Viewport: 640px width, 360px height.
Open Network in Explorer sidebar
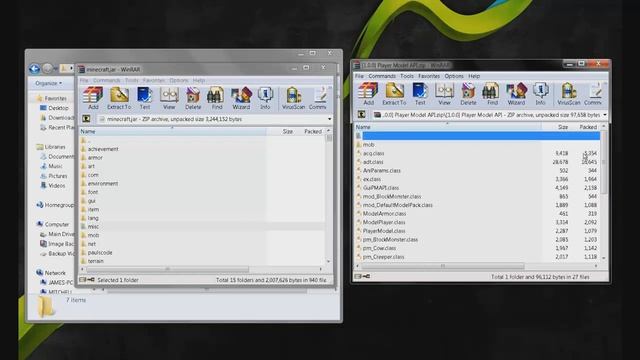point(55,273)
